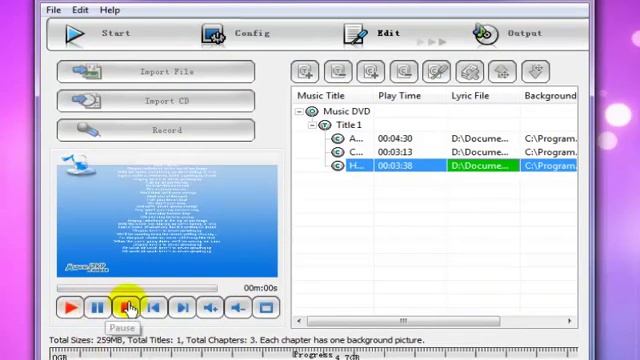640x360 pixels.
Task: Select the Edit step tab
Action: coord(372,33)
